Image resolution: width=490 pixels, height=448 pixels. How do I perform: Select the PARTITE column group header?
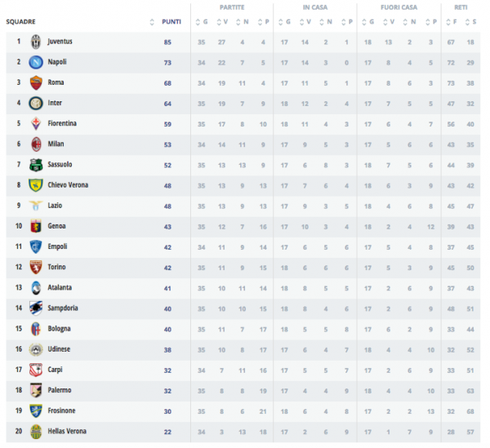coord(232,7)
